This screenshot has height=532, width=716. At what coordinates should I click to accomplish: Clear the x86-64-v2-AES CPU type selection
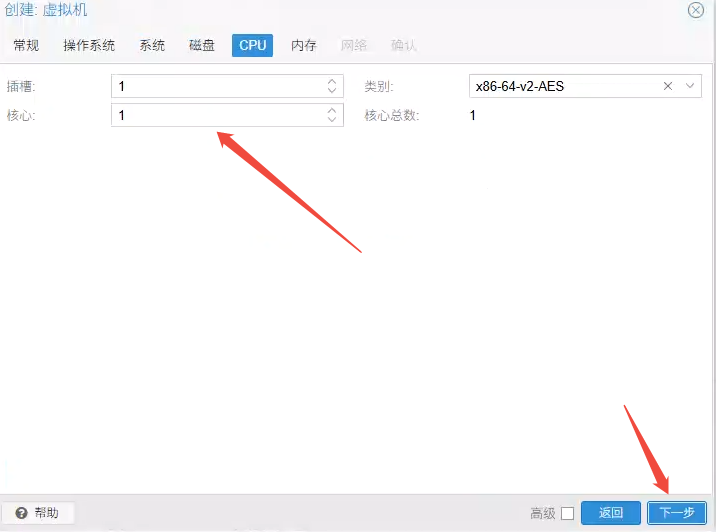[x=668, y=86]
